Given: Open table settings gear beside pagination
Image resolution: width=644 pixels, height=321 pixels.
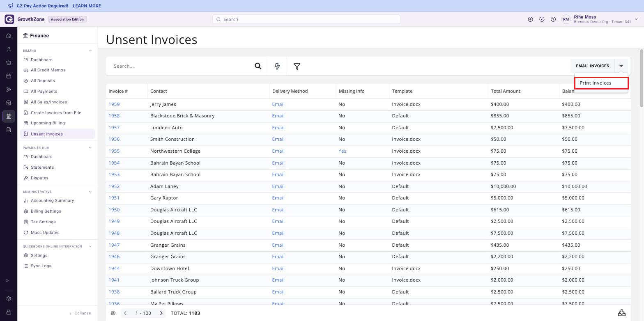Looking at the screenshot, I should [113, 313].
